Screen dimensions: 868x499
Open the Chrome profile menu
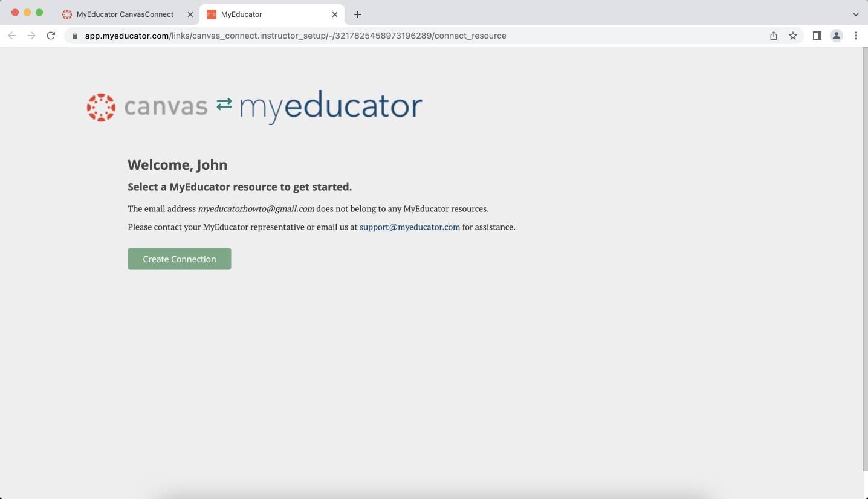point(837,36)
